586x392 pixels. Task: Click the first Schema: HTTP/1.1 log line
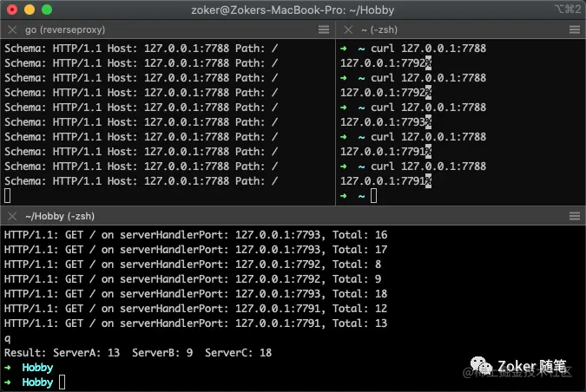click(x=142, y=49)
